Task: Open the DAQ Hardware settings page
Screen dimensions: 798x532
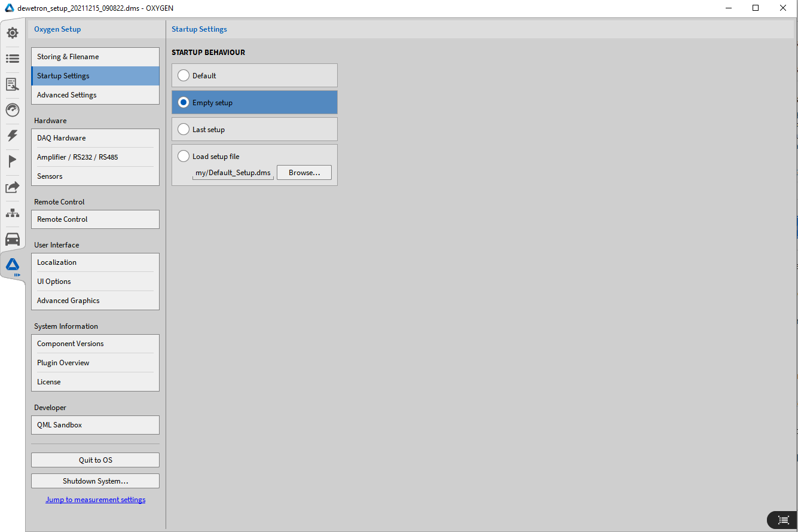Action: (95, 138)
